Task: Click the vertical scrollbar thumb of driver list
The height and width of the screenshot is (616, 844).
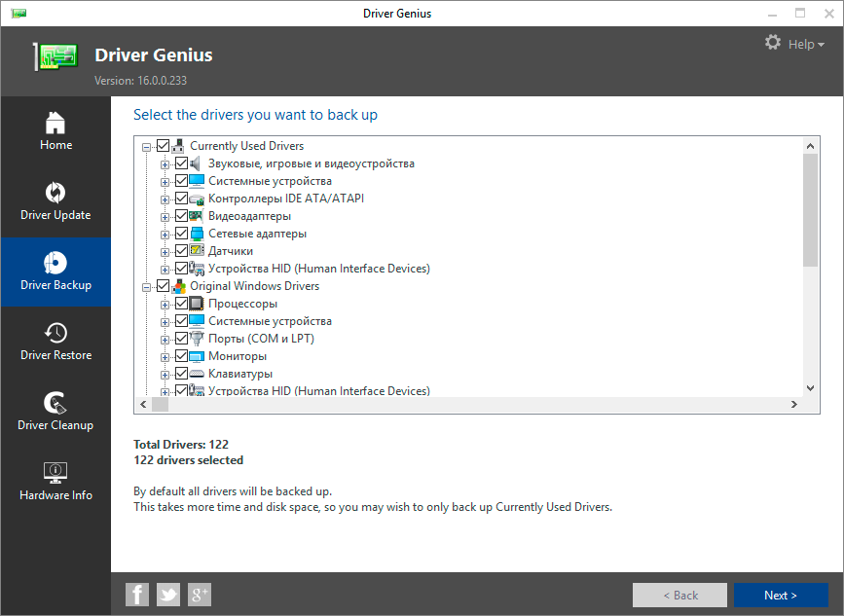Action: click(x=811, y=210)
